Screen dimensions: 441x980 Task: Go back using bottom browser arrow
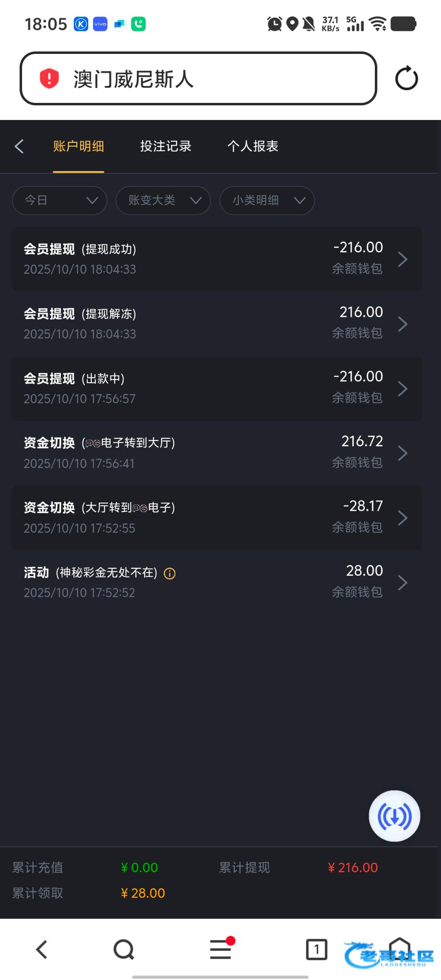(42, 949)
